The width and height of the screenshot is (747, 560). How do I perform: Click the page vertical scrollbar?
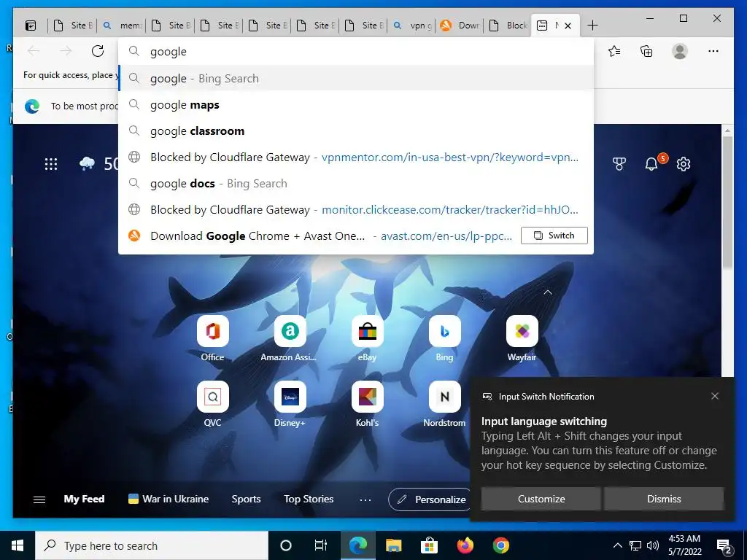click(727, 203)
